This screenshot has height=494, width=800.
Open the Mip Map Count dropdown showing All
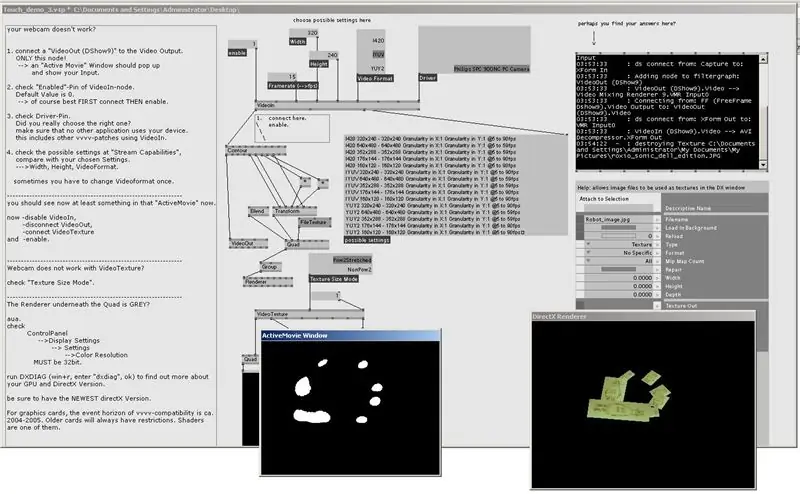pyautogui.click(x=618, y=261)
